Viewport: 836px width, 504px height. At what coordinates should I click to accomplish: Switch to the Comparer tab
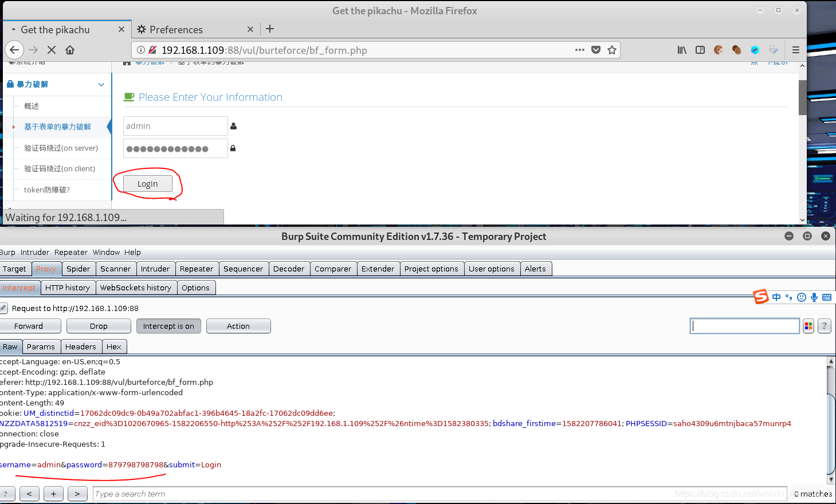click(333, 269)
